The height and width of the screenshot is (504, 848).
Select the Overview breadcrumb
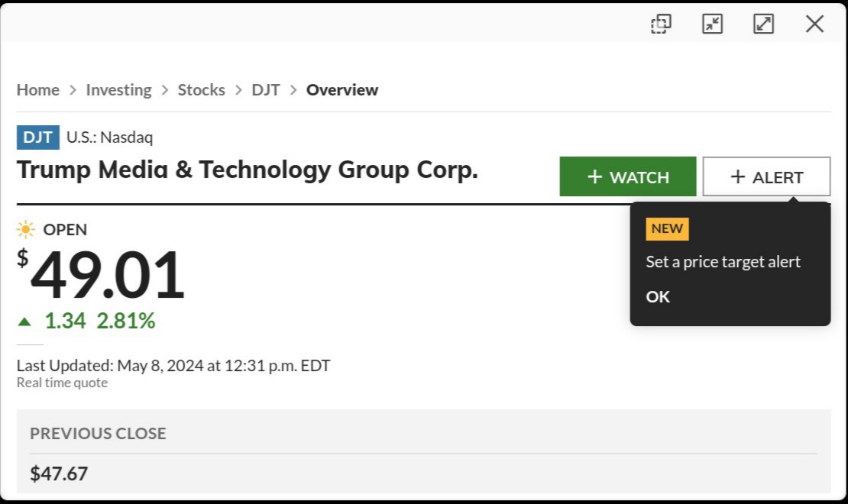342,90
